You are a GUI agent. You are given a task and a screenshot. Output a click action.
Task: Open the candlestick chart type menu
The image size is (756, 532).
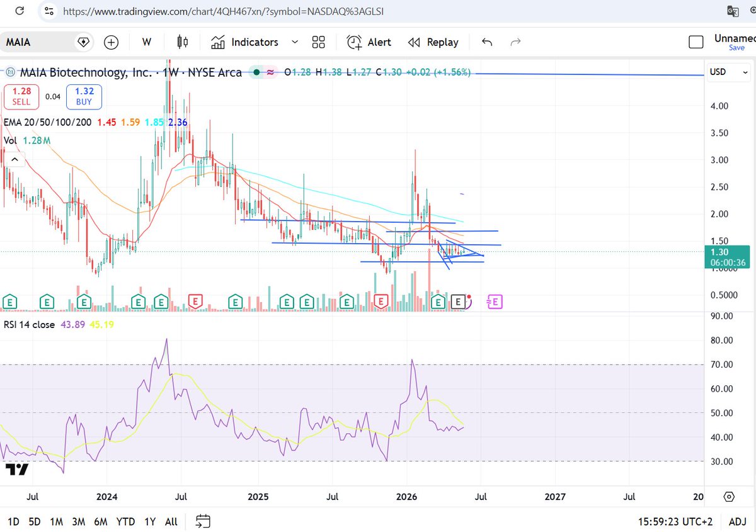pos(183,42)
